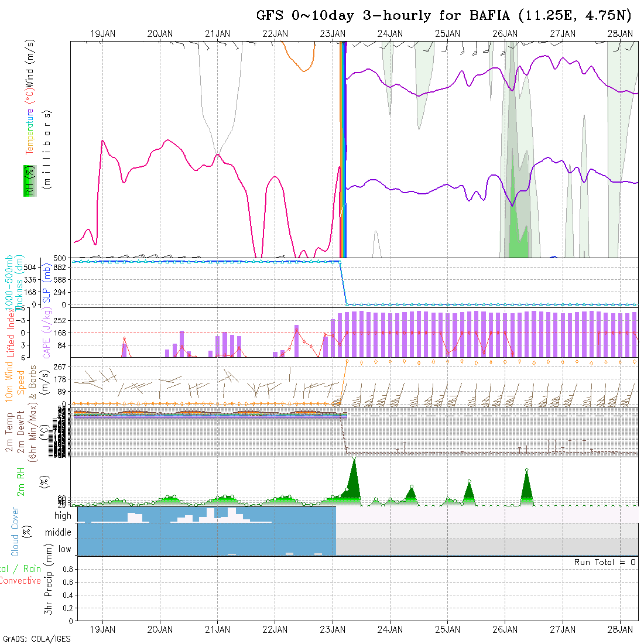This screenshot has height=644, width=644.
Task: Click the blue 'SLP (mb)' axis title
Action: [47, 284]
